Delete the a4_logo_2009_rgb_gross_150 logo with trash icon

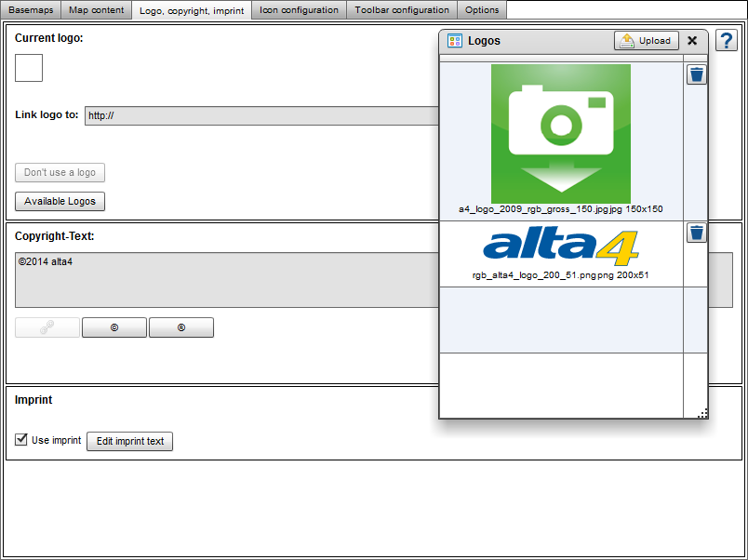click(697, 75)
